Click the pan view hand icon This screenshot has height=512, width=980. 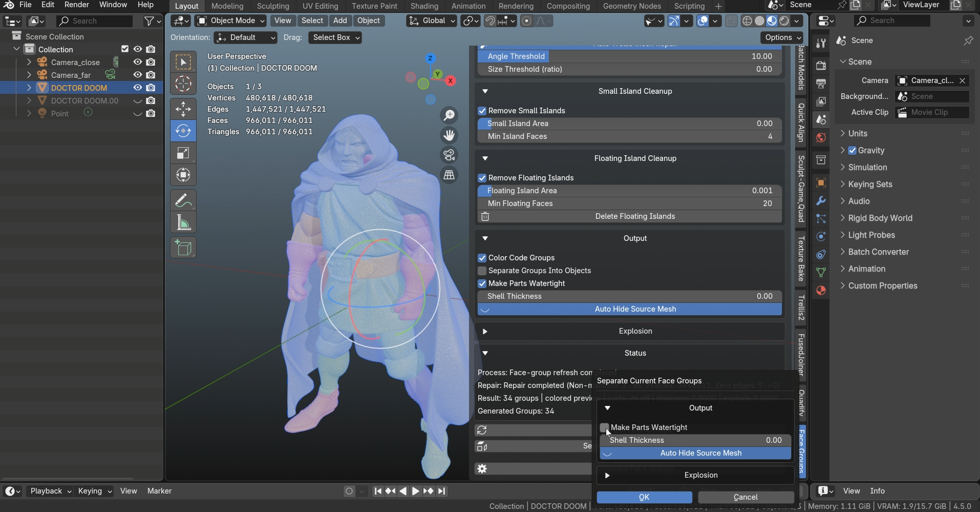[449, 135]
